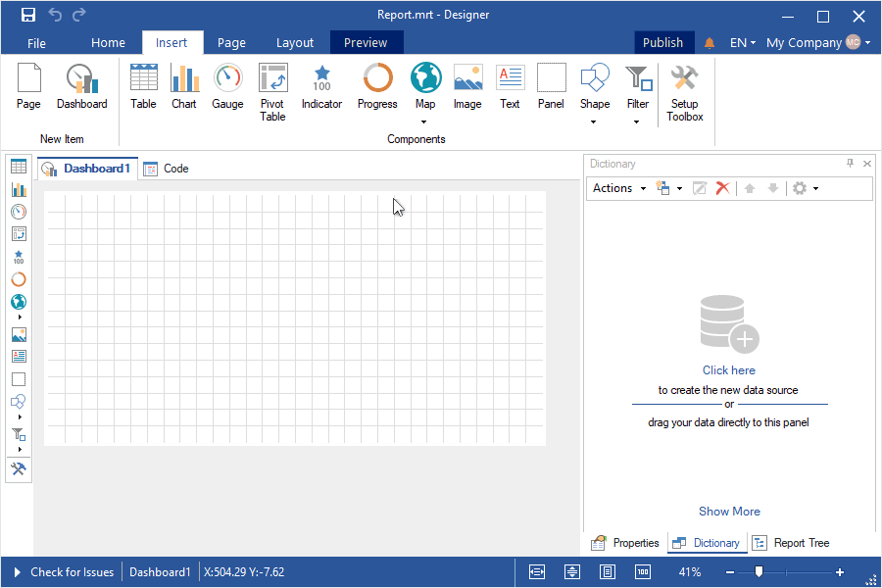Click the 'Click here' data source link
The height and width of the screenshot is (588, 882).
[x=728, y=370]
